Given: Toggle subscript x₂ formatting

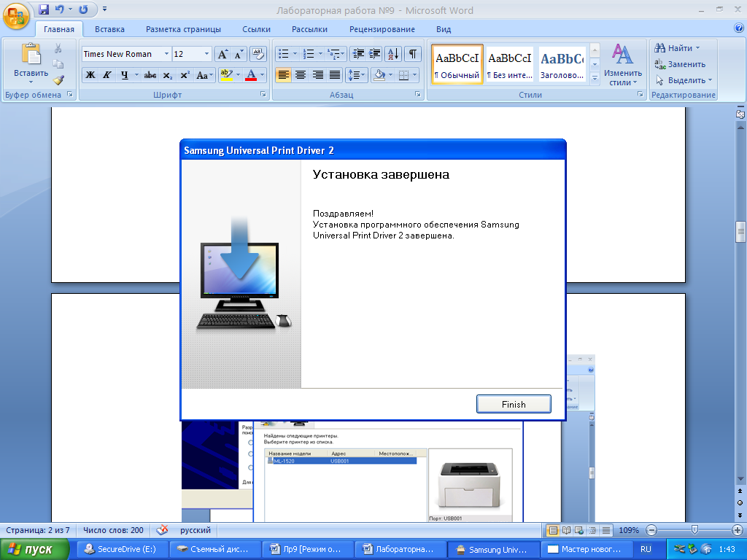Looking at the screenshot, I should click(167, 75).
